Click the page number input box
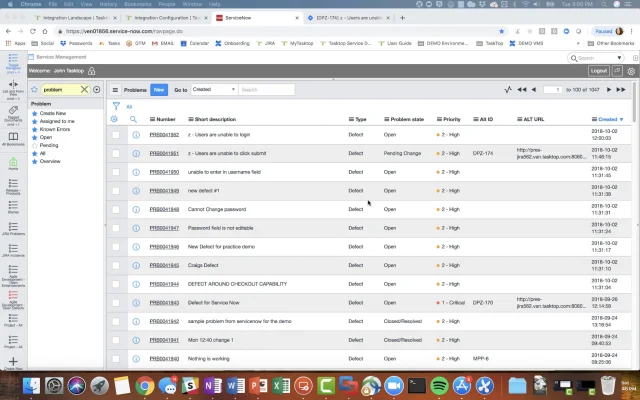 [x=553, y=89]
